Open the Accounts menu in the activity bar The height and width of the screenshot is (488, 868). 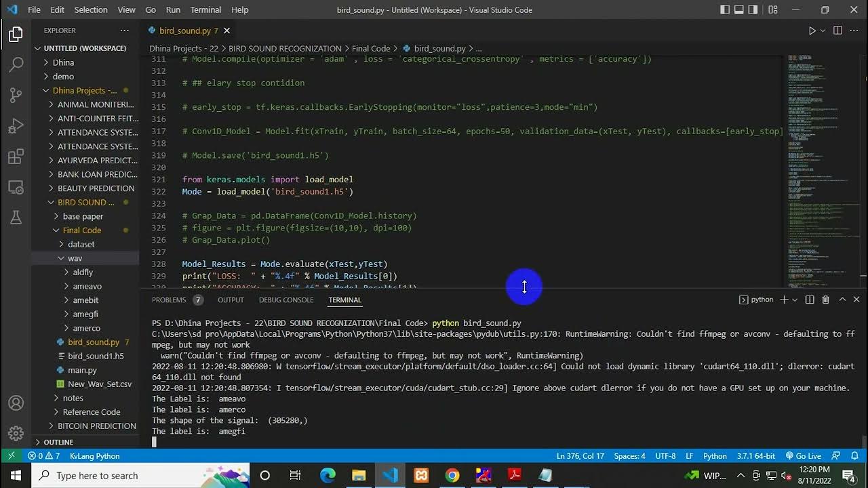pyautogui.click(x=16, y=403)
